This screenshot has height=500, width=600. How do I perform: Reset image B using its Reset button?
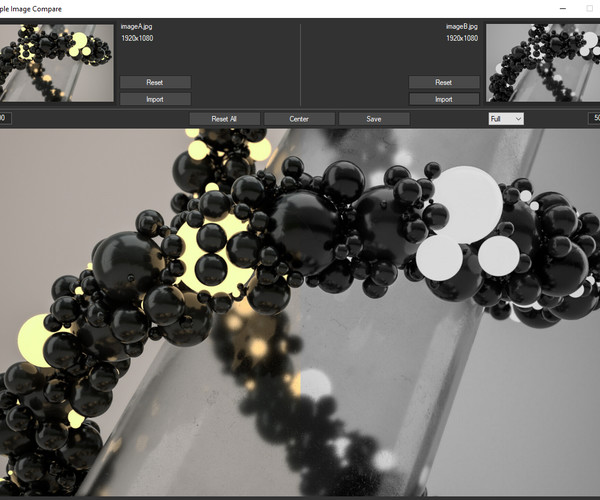click(444, 82)
